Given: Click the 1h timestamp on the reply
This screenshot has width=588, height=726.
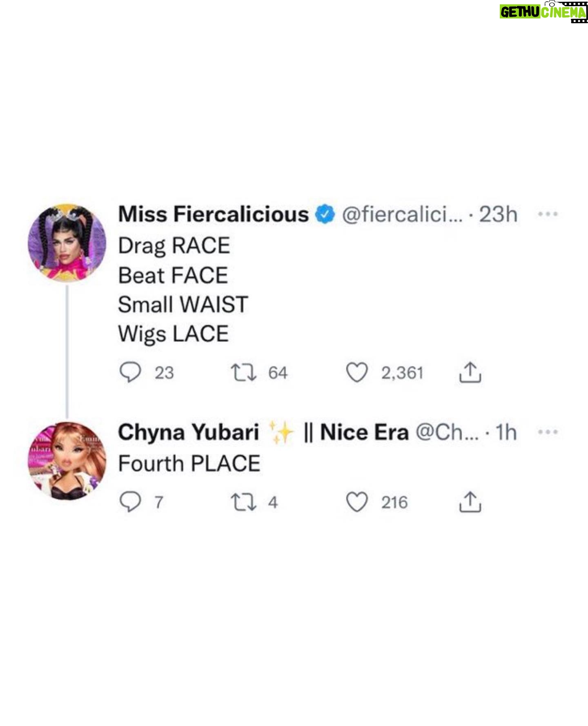Looking at the screenshot, I should (x=506, y=432).
